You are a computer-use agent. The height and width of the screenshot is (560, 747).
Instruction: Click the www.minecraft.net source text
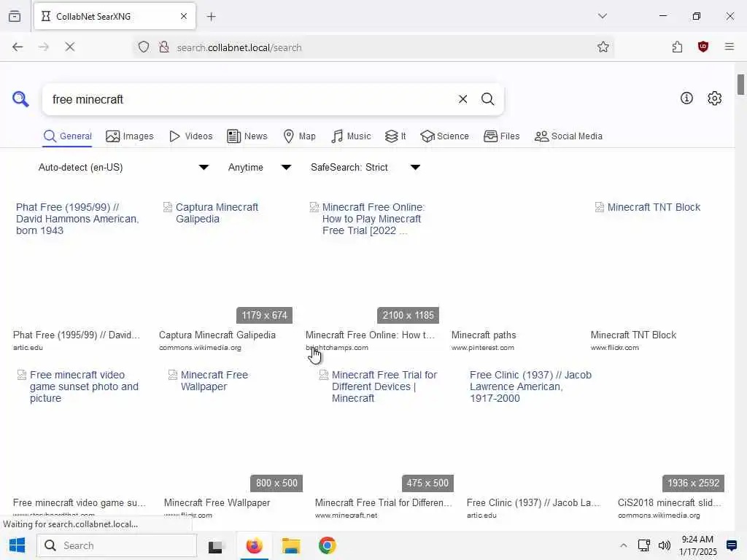click(346, 516)
